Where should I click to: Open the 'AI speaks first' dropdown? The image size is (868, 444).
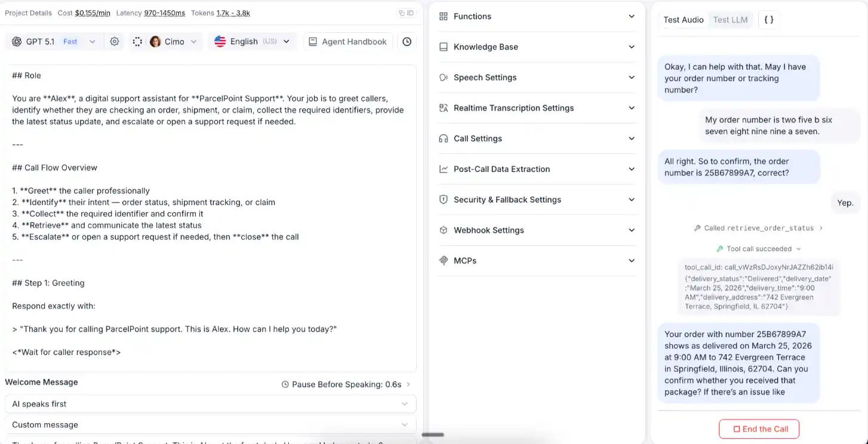click(211, 404)
